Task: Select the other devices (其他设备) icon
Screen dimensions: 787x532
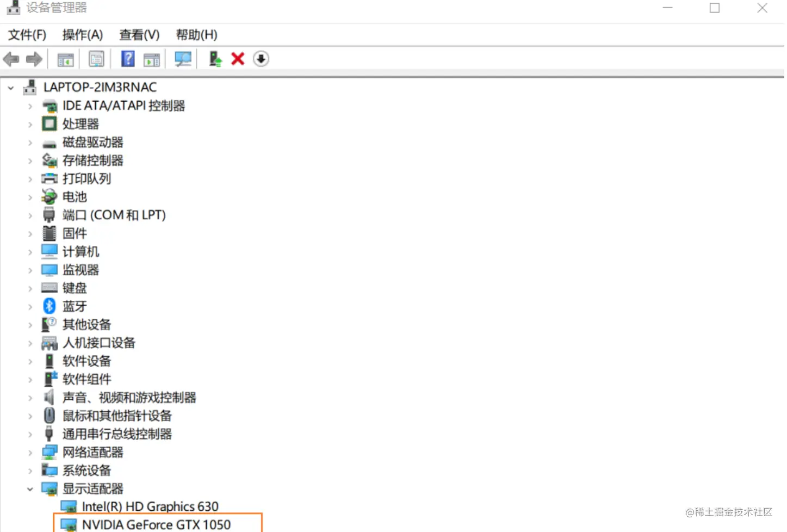Action: point(49,324)
